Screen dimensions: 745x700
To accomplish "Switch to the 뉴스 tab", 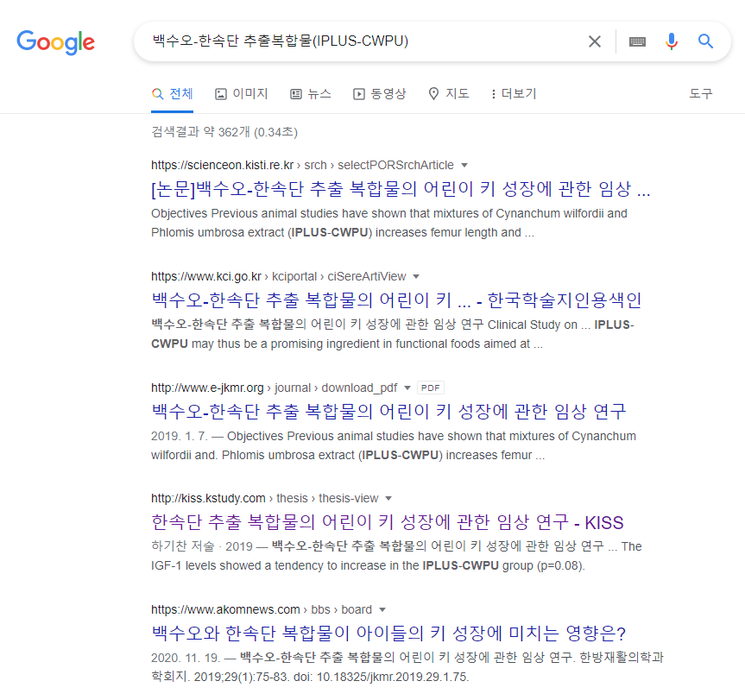I will pos(310,93).
